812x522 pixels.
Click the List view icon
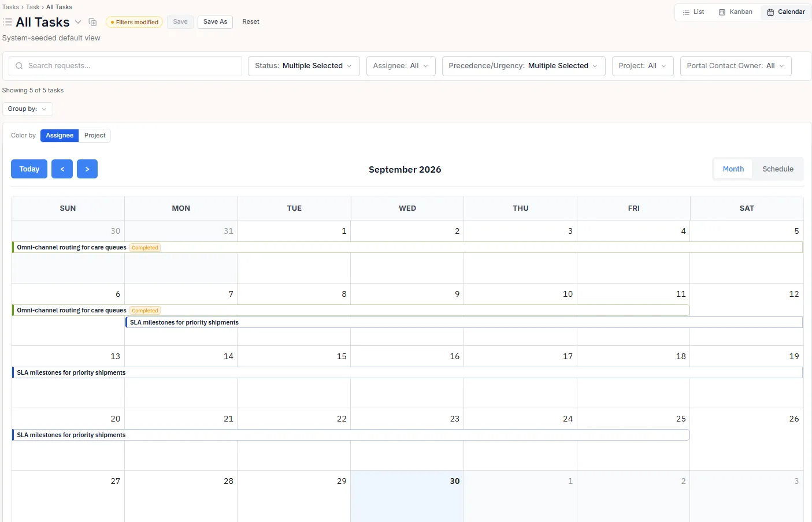coord(686,12)
